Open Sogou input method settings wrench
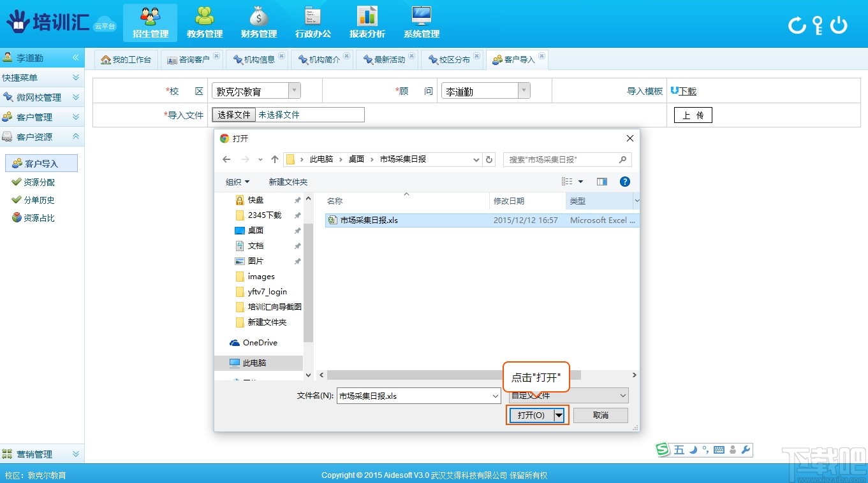 tap(744, 449)
